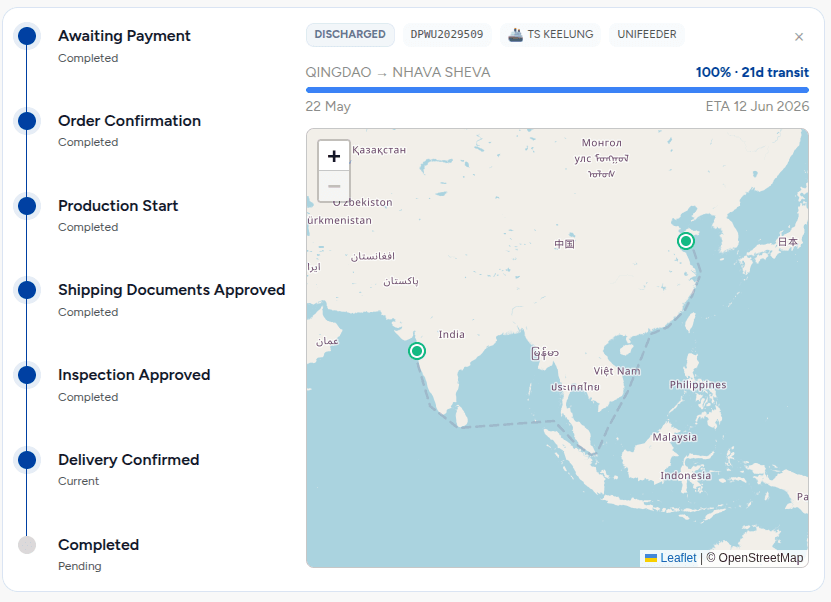Screen dimensions: 831x602
Task: Close the shipment tracking panel
Action: click(x=799, y=37)
